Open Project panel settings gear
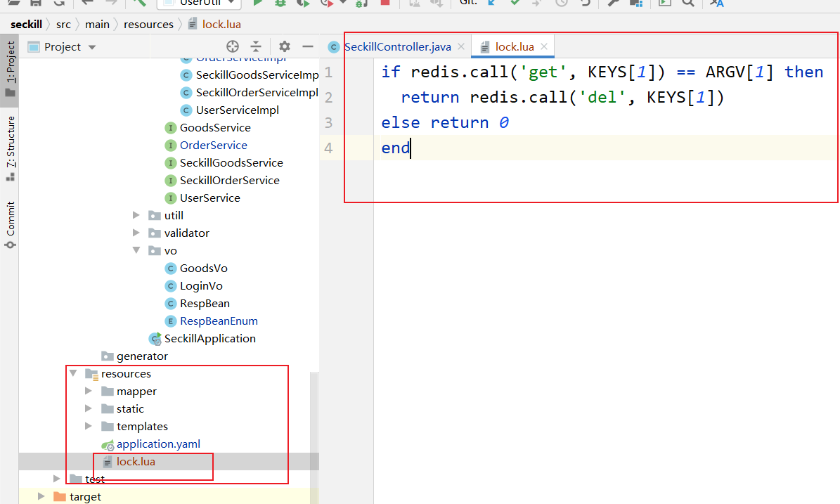This screenshot has height=504, width=840. click(x=284, y=46)
